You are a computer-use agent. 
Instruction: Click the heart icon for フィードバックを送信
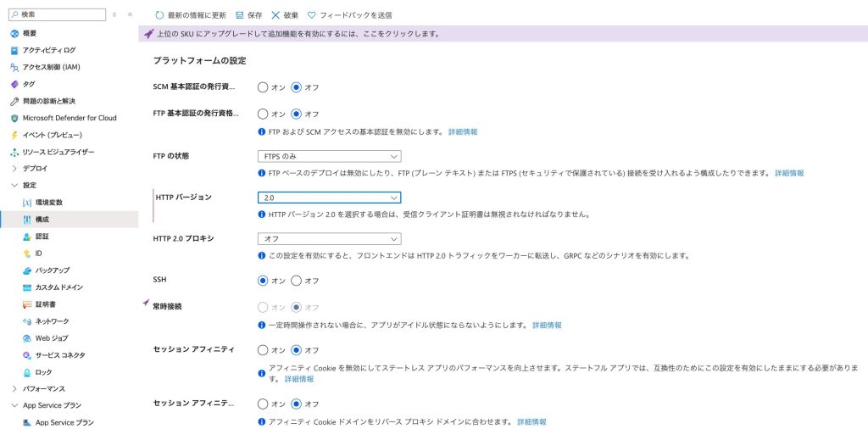pyautogui.click(x=312, y=15)
